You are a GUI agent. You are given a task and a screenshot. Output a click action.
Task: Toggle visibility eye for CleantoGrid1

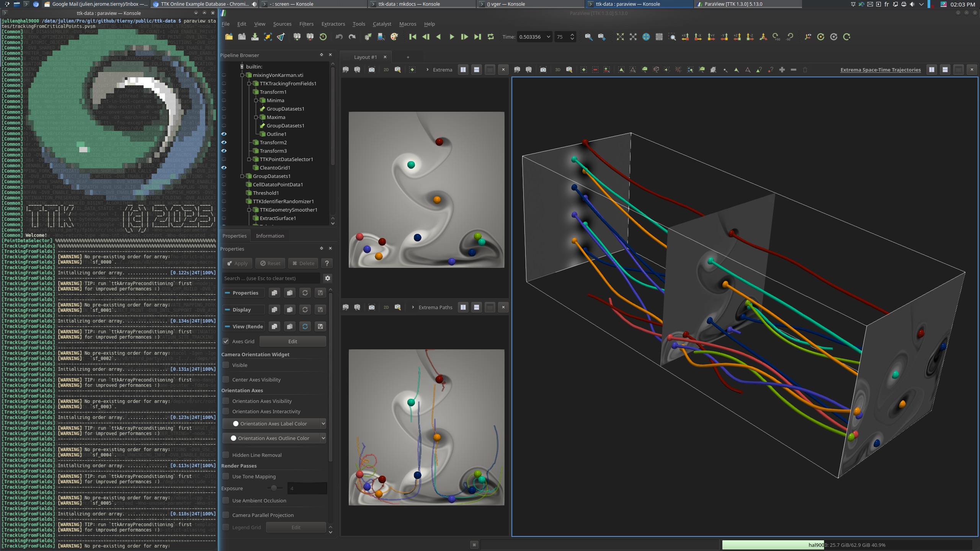coord(224,168)
